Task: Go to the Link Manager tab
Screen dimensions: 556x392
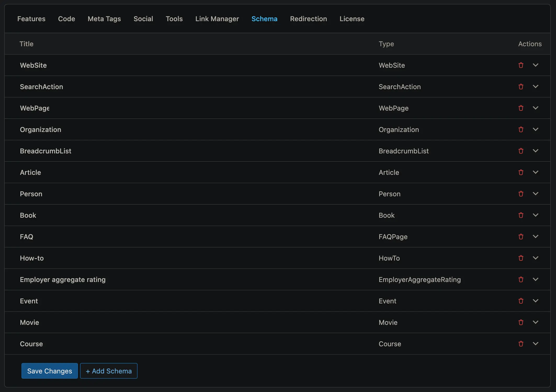Action: 217,19
